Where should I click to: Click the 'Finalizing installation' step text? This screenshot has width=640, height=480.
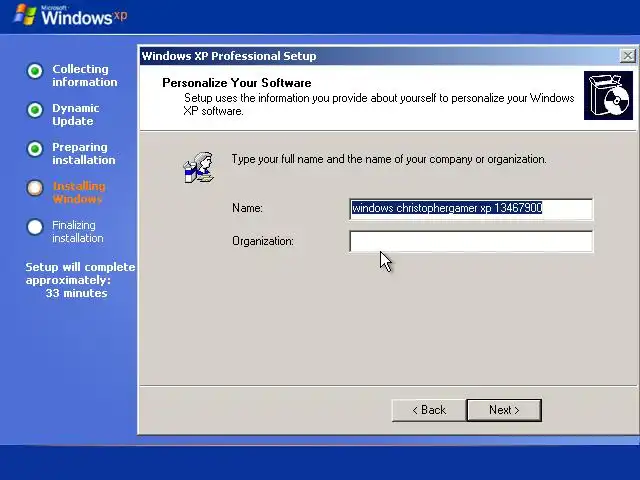pos(78,231)
